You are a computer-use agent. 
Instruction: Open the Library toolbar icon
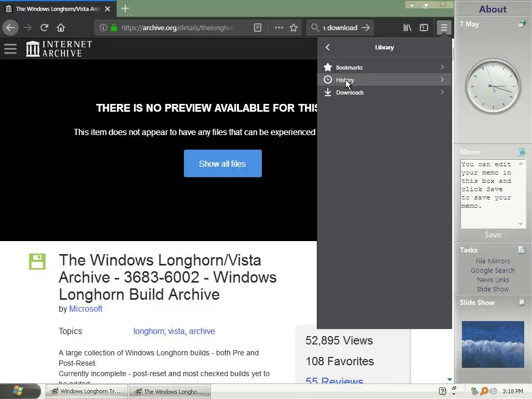(407, 28)
